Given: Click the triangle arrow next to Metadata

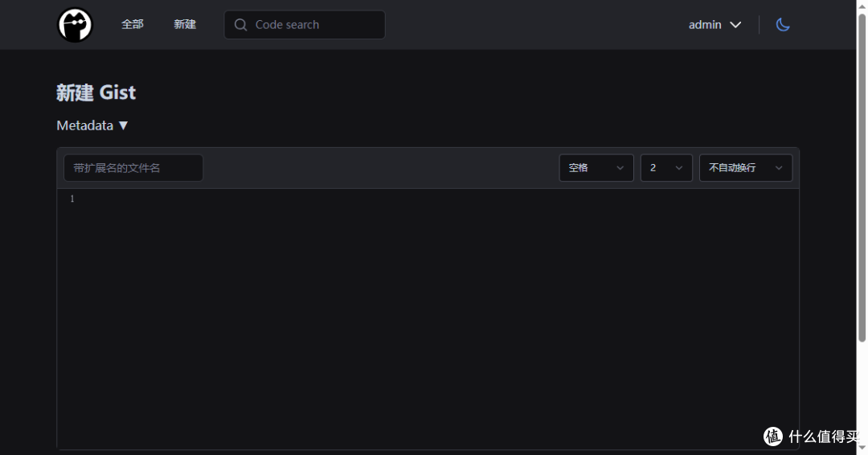Looking at the screenshot, I should [124, 125].
